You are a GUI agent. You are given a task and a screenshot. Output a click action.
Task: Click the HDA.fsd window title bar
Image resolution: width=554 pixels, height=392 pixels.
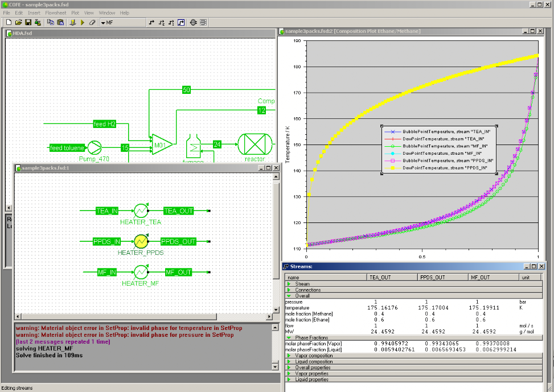140,33
